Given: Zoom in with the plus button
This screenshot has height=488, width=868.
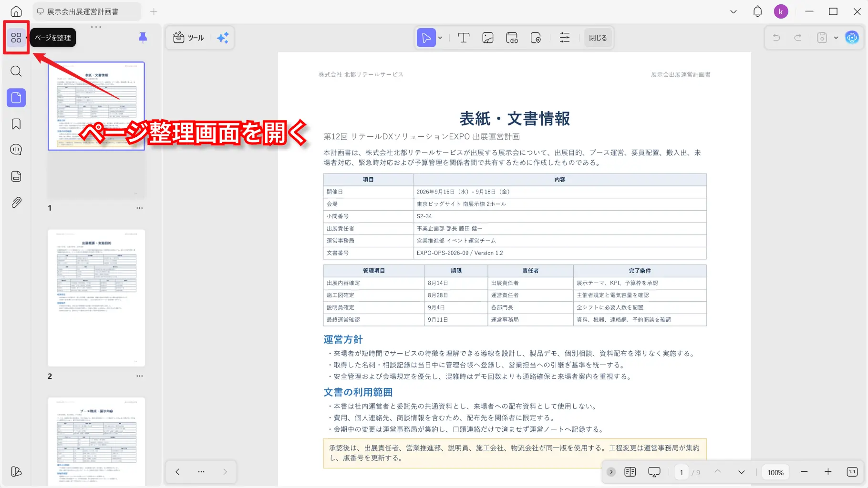Looking at the screenshot, I should pyautogui.click(x=828, y=472).
